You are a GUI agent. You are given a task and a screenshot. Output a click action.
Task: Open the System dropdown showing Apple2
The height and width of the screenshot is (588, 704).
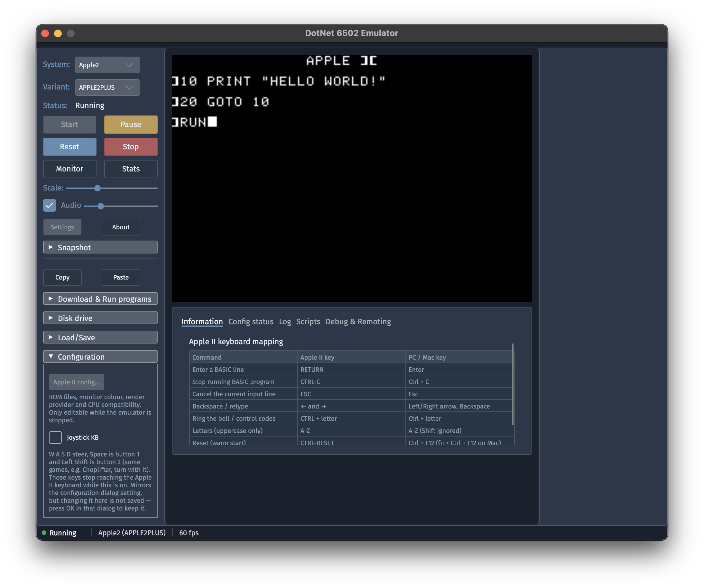pyautogui.click(x=107, y=65)
